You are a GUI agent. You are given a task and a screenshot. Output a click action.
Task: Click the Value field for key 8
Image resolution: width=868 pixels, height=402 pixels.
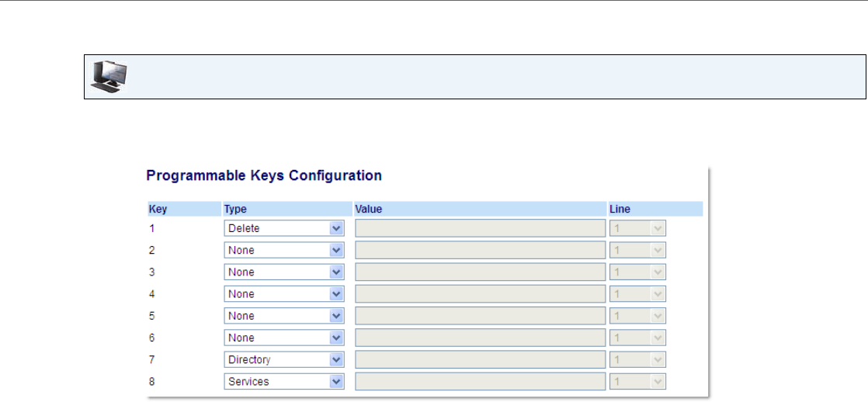(480, 382)
